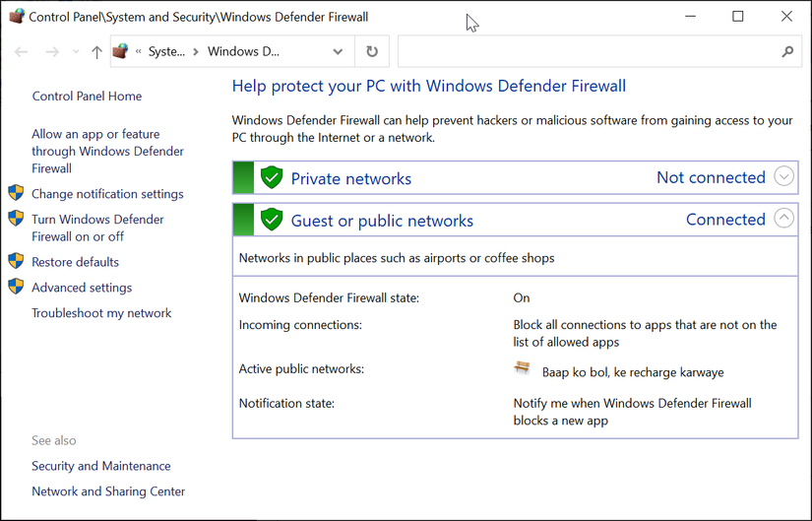Click the 'Connected' status text
This screenshot has width=812, height=521.
click(x=725, y=220)
